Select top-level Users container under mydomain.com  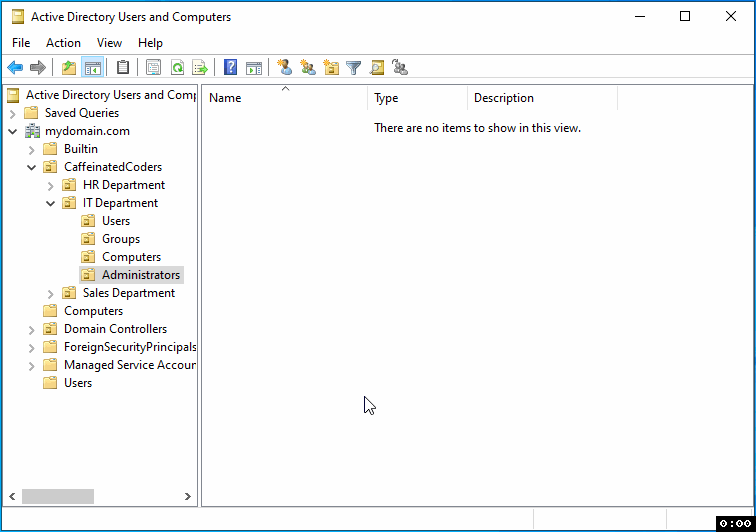(x=78, y=383)
